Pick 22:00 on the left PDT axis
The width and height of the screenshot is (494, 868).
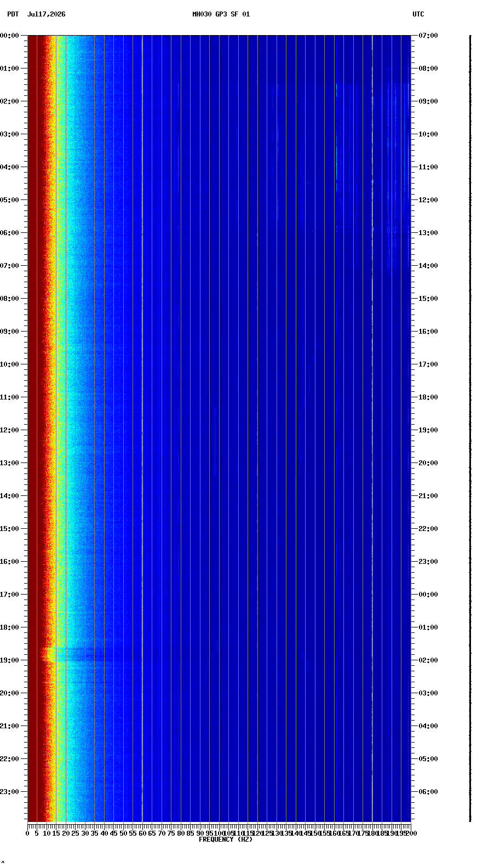point(9,759)
